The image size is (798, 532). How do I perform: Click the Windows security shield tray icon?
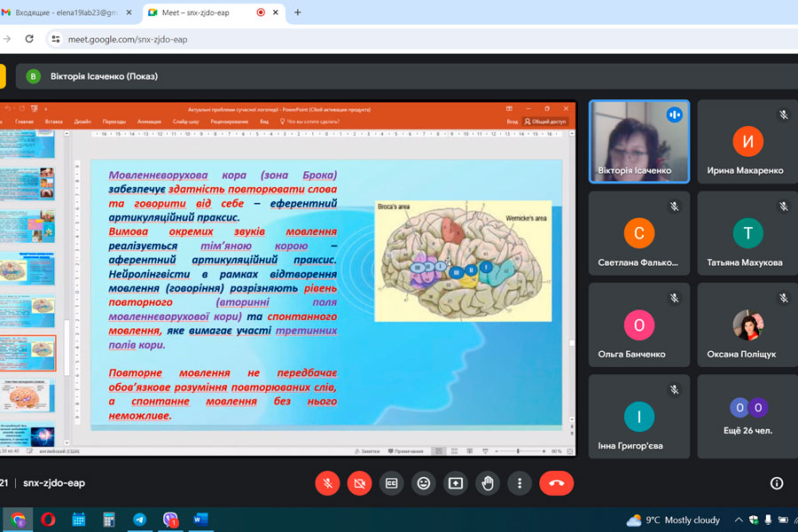click(754, 520)
